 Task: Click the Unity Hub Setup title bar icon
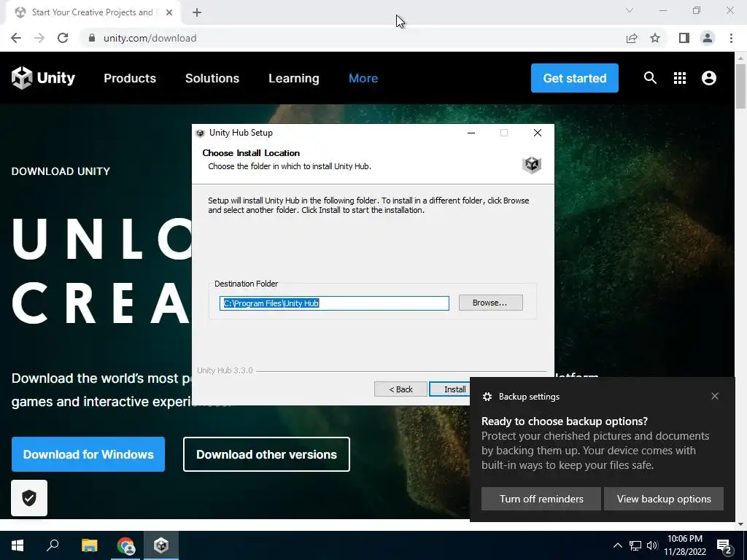[200, 133]
